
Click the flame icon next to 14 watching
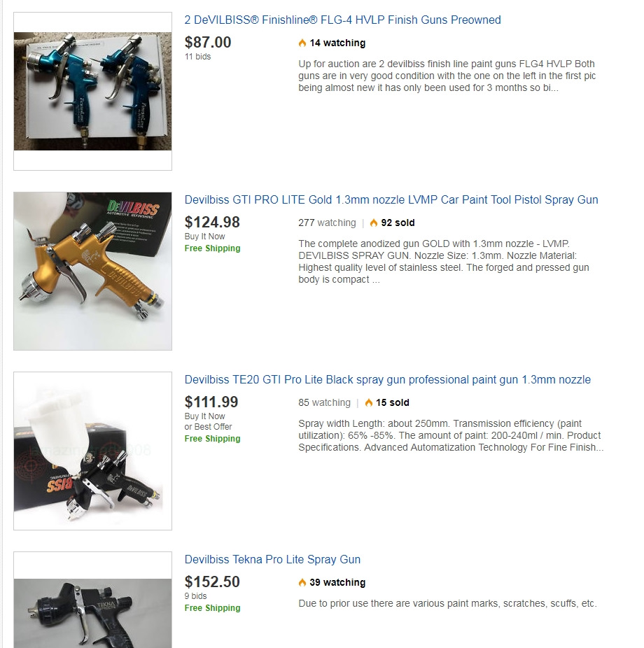click(x=302, y=43)
